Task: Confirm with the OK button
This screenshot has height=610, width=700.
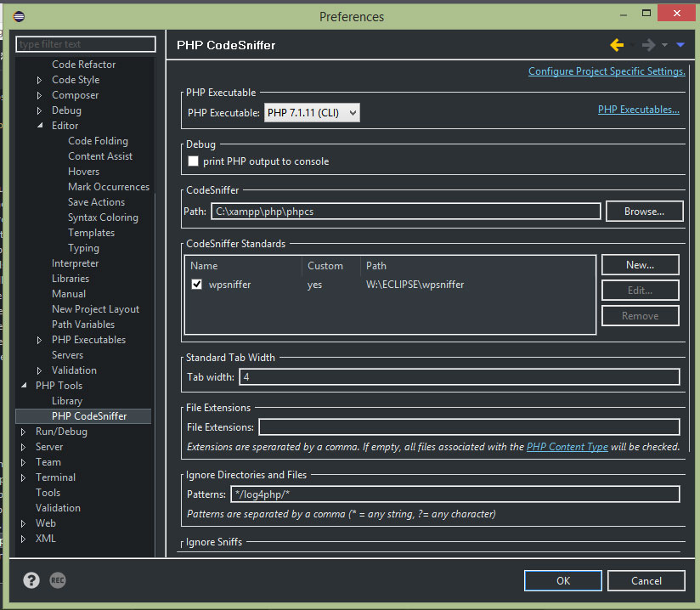Action: pos(563,580)
